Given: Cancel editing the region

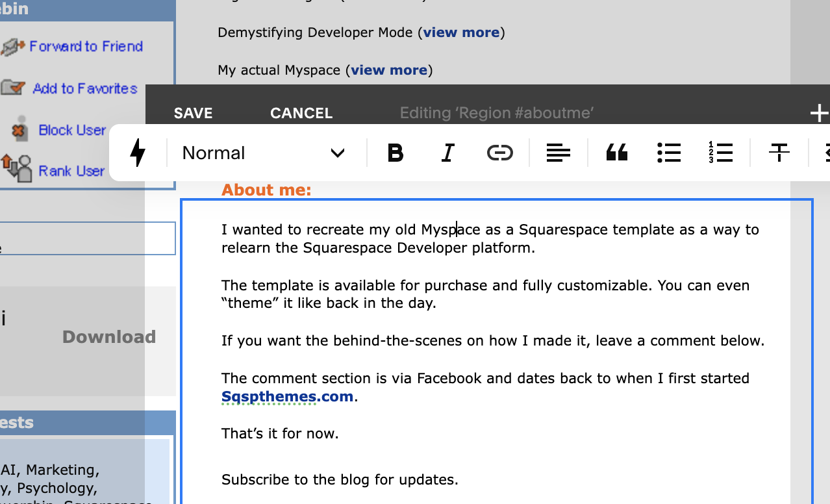Looking at the screenshot, I should click(301, 113).
